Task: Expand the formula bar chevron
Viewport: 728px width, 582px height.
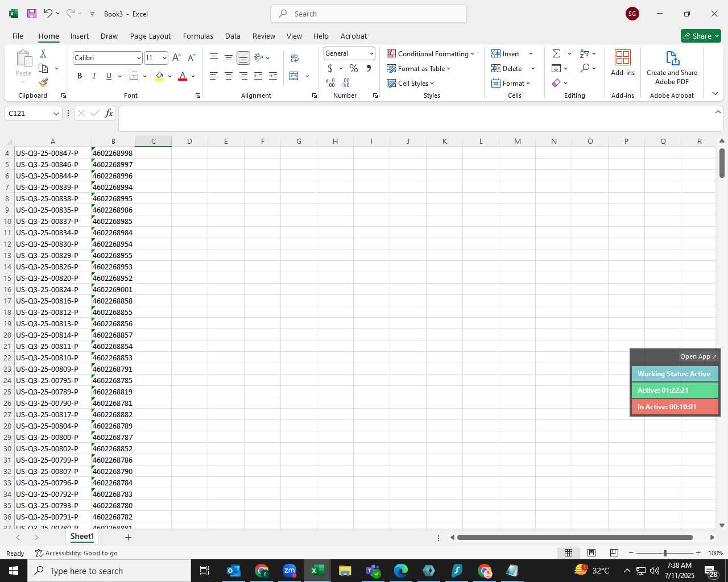Action: (x=718, y=112)
